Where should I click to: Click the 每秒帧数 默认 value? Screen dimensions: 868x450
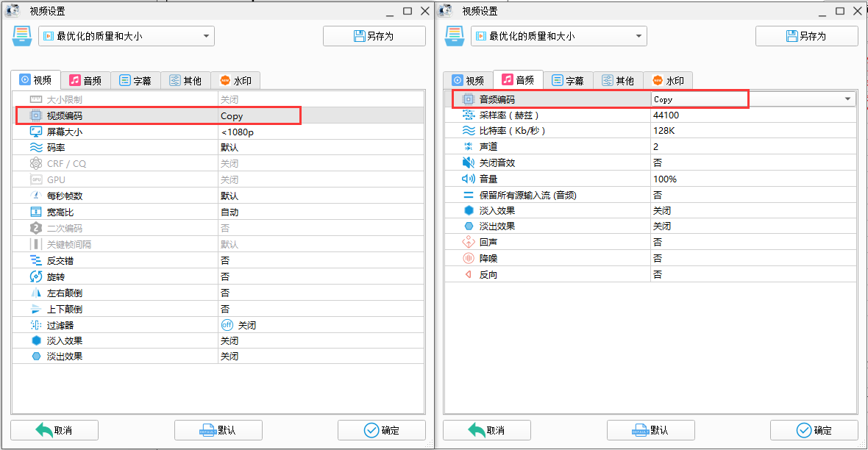click(230, 196)
